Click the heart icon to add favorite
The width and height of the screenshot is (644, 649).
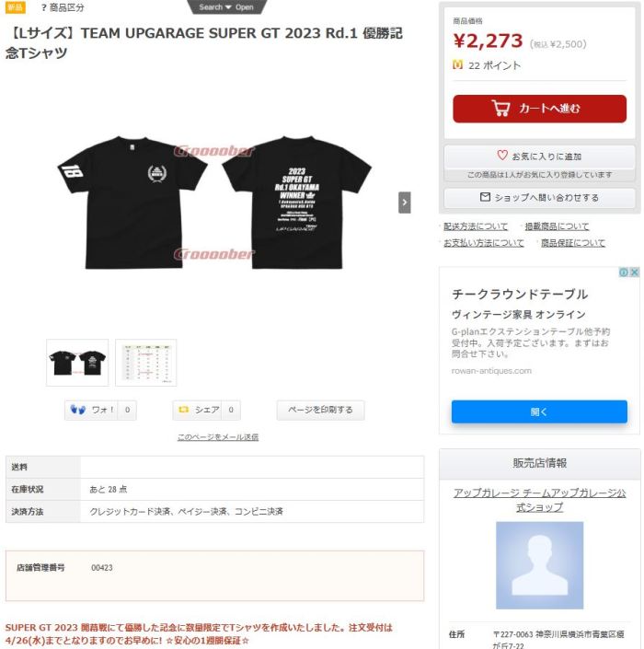tap(502, 156)
